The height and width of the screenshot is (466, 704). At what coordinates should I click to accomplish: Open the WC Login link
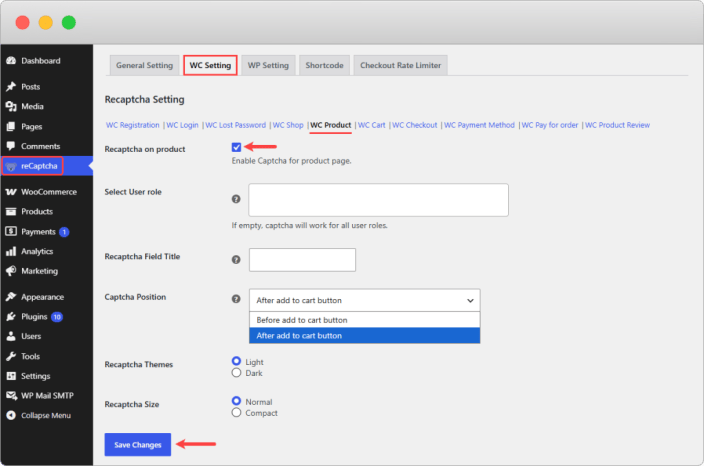182,125
